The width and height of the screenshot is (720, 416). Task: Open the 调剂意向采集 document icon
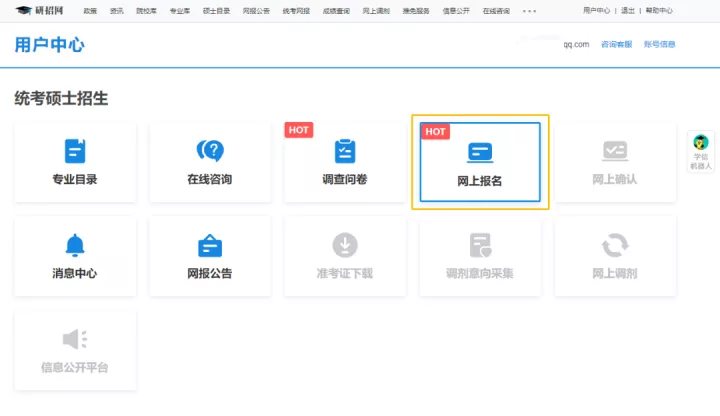(x=480, y=245)
